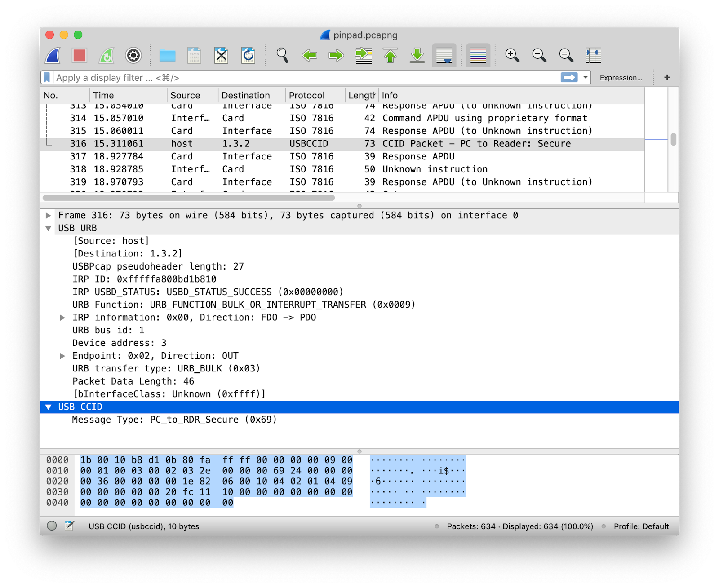Viewport: 719px width, 588px height.
Task: Zoom out the main window text
Action: coord(539,56)
